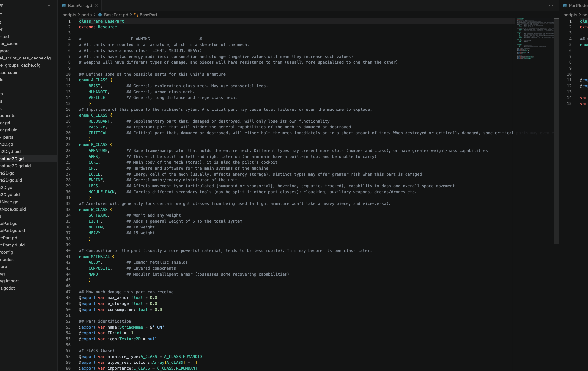Click the PLANNING comment header line
Viewport: 588px width, 371px height.
click(x=141, y=39)
